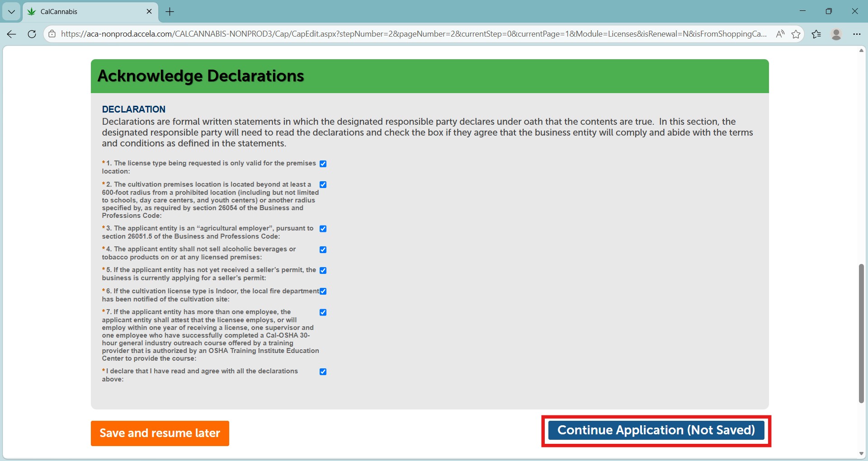868x461 pixels.
Task: Toggle declaration 7 Cal-OSHA training checkbox
Action: [x=323, y=312]
